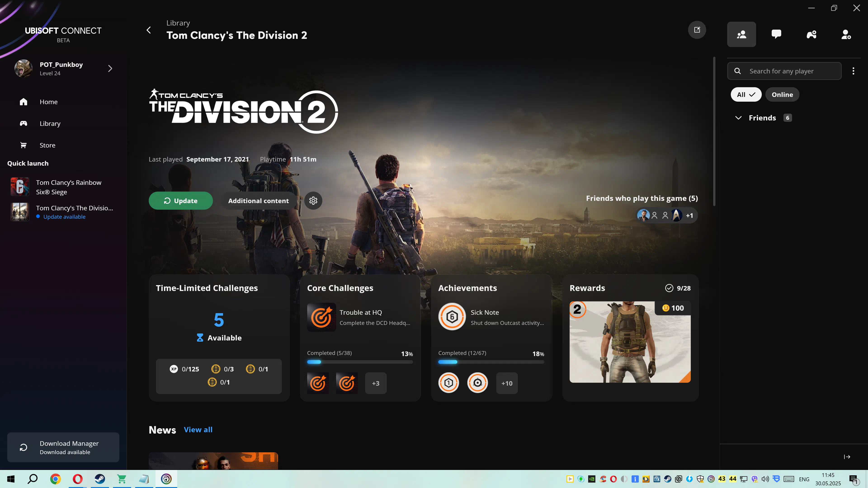The height and width of the screenshot is (488, 868).
Task: Expand POT_Punkboy profile chevron
Action: pos(110,69)
